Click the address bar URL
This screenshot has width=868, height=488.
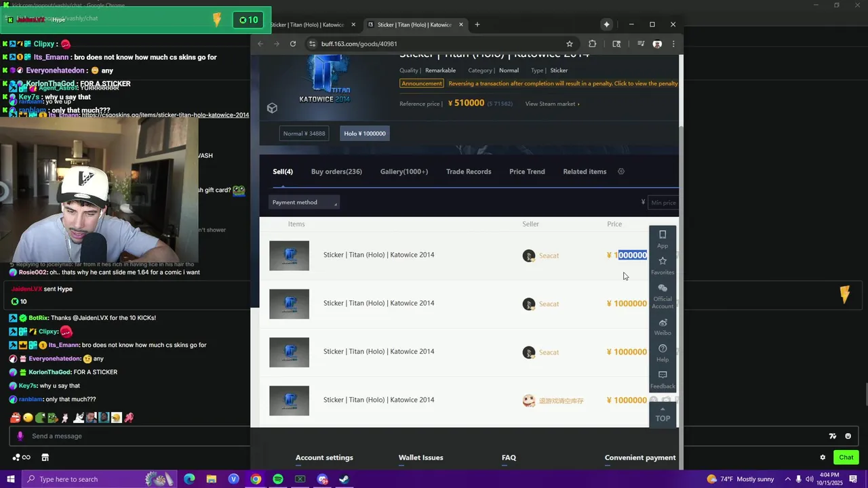pos(359,44)
